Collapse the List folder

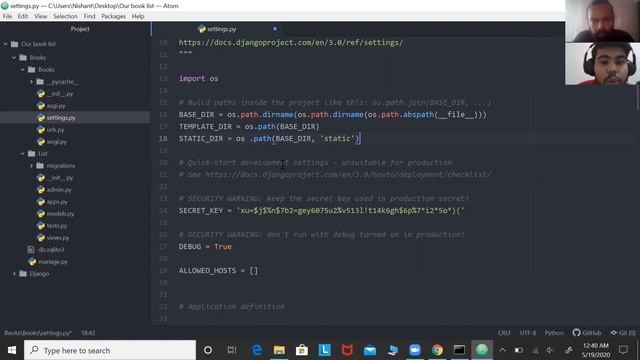pyautogui.click(x=23, y=154)
